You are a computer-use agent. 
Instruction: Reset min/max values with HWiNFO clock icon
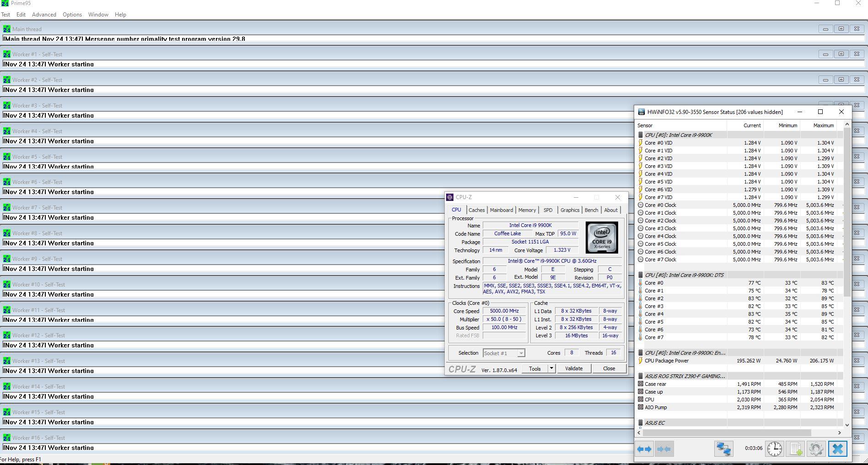click(774, 449)
